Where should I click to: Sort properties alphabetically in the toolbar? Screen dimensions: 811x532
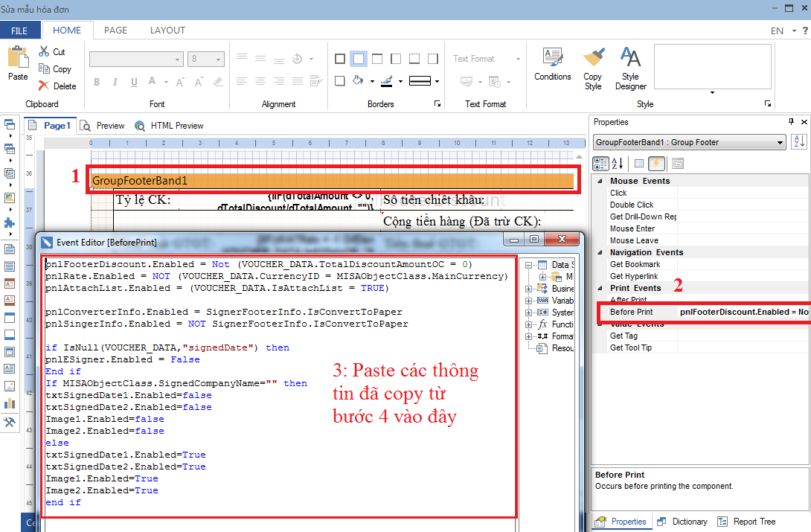[618, 164]
